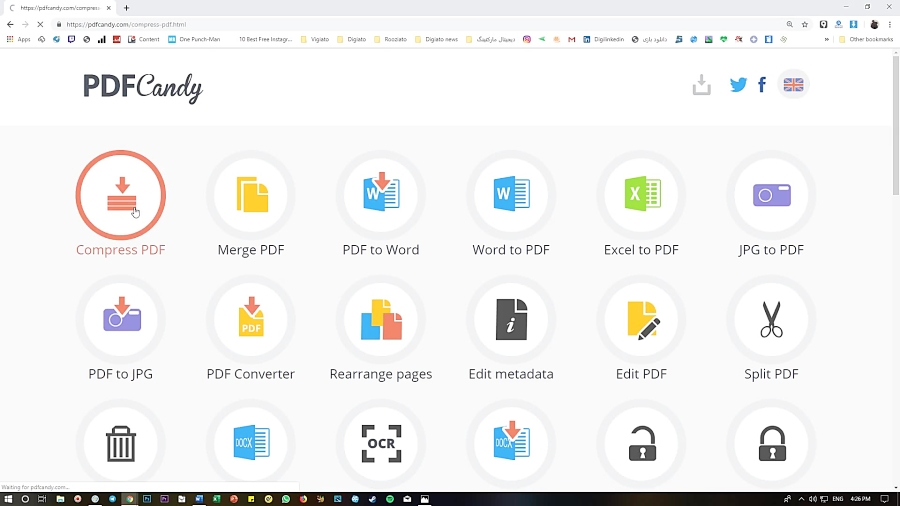This screenshot has height=506, width=900.
Task: Open PDFCandy Facebook page
Action: 762,85
